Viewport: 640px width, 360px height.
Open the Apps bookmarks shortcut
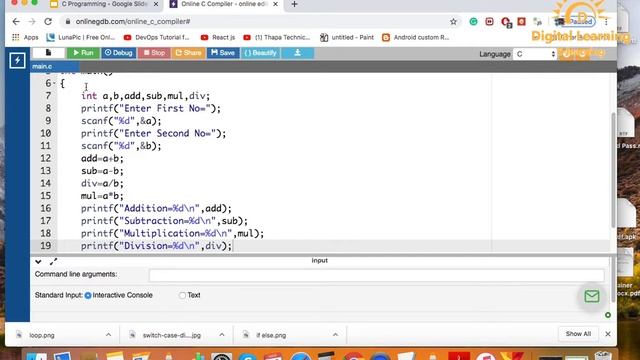coord(25,38)
